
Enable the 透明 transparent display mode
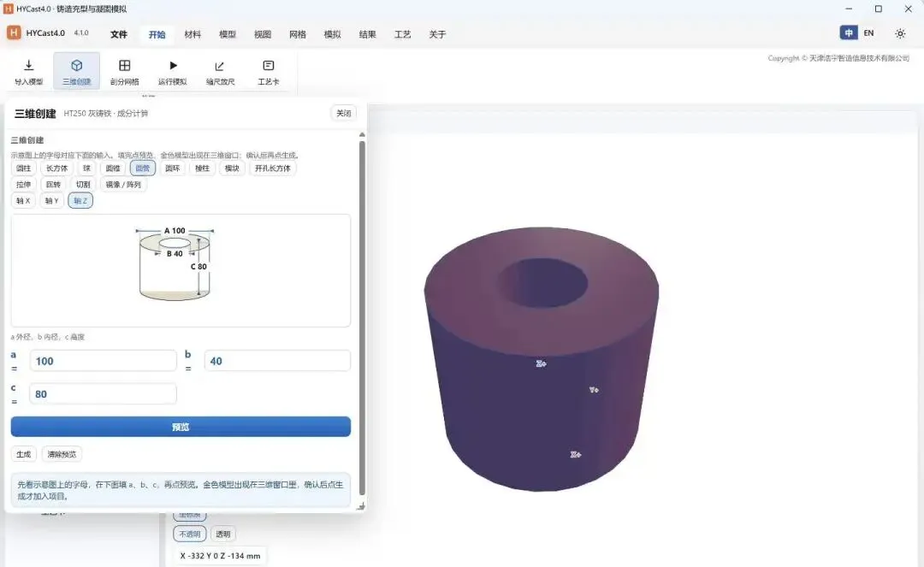click(222, 534)
